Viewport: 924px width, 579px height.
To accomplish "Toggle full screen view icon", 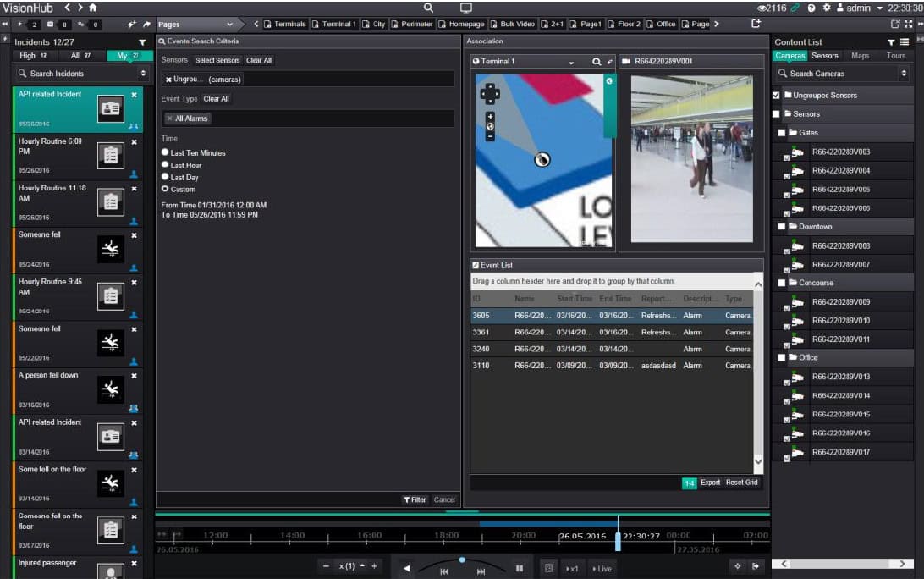I will (909, 24).
